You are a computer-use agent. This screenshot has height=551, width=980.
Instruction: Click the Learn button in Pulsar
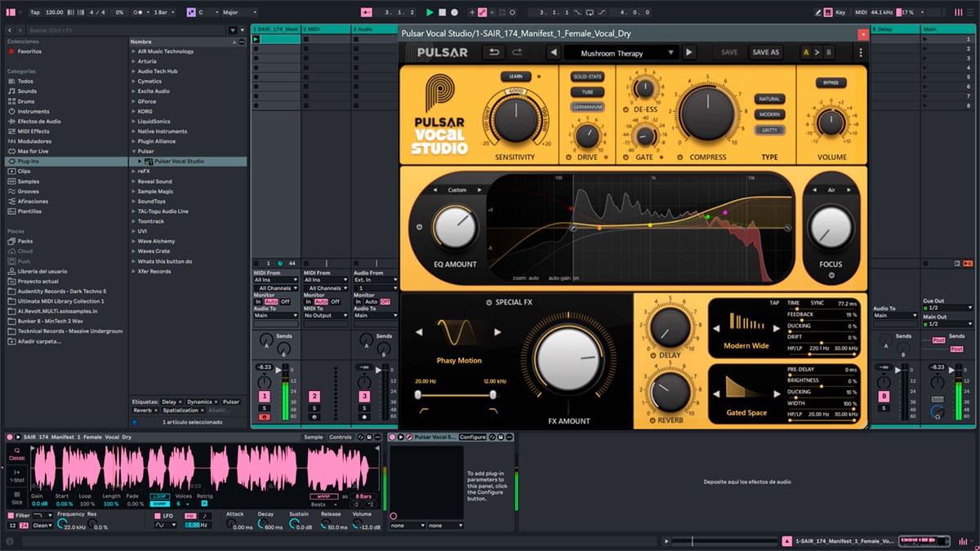[516, 77]
